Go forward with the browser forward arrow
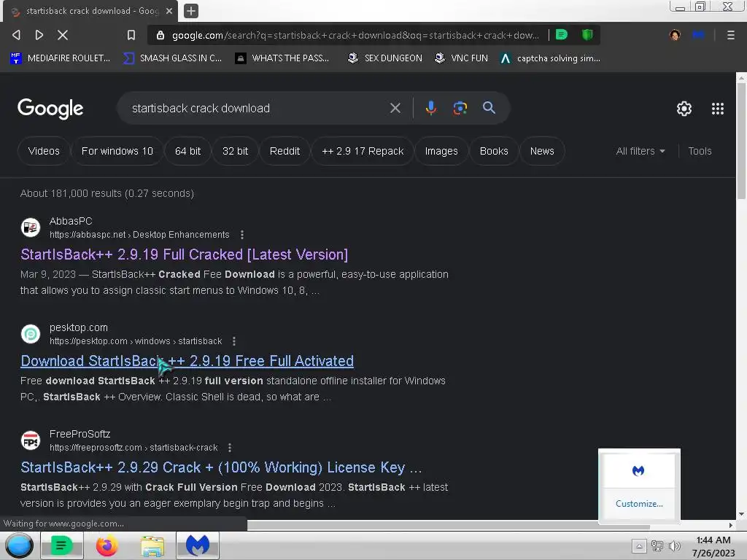Screen dimensions: 747x560 (x=39, y=35)
